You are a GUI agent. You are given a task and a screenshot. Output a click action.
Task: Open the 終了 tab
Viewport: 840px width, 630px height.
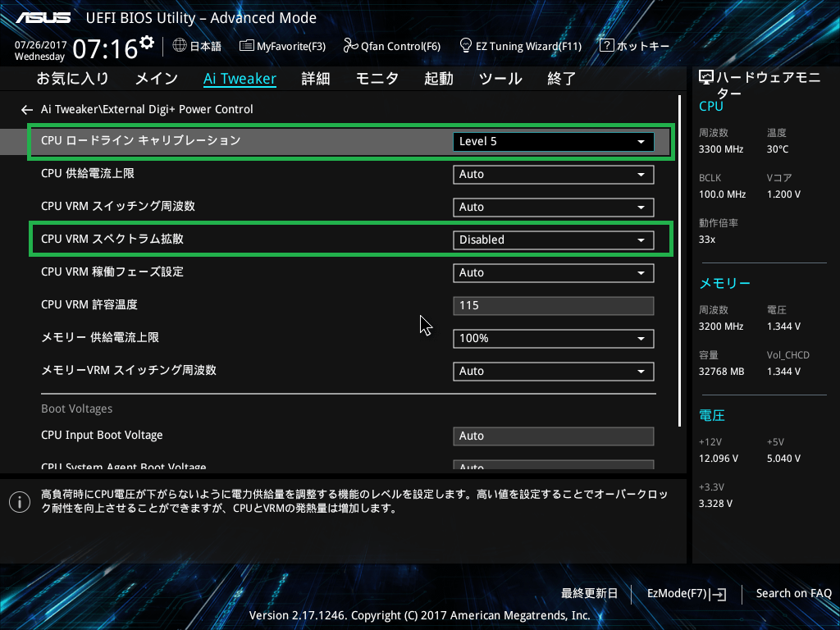pyautogui.click(x=561, y=79)
